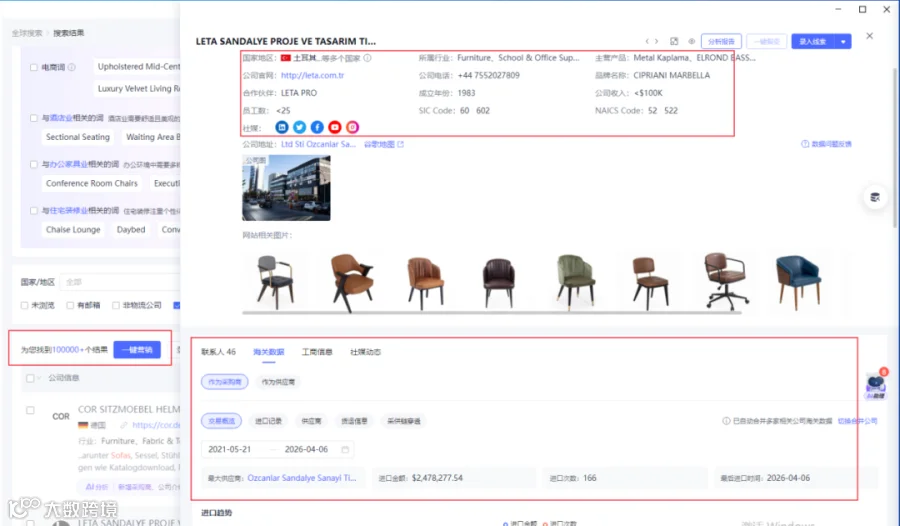Open the Twitter social media icon
The width and height of the screenshot is (900, 526).
click(300, 127)
